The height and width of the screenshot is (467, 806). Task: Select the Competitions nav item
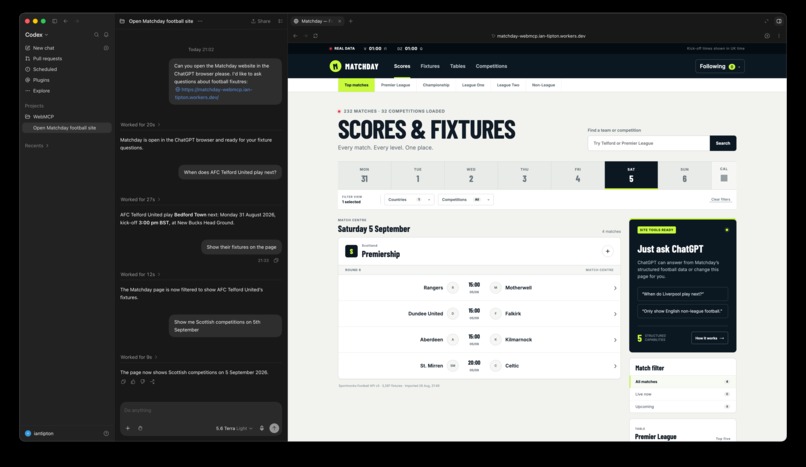tap(491, 66)
